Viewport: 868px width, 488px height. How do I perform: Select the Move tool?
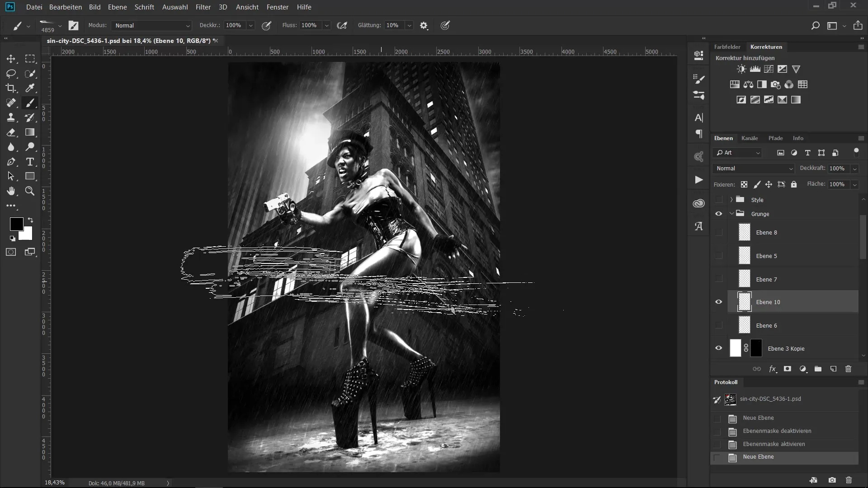(11, 59)
